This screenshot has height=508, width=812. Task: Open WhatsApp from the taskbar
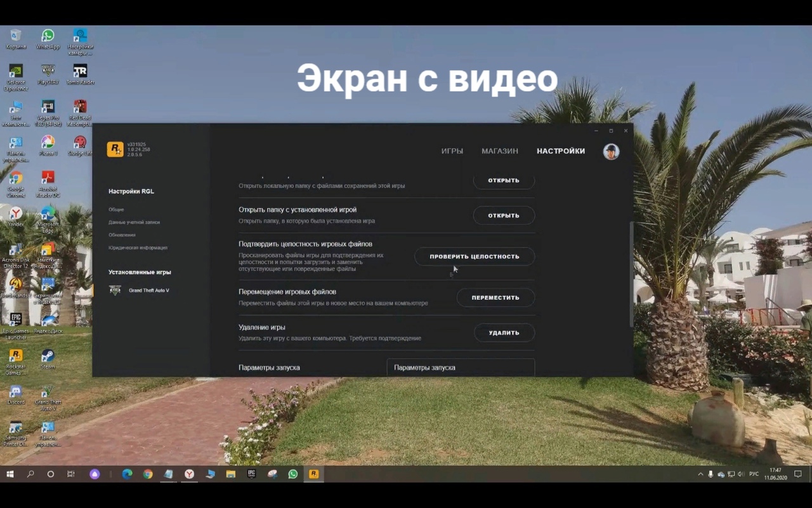tap(293, 474)
